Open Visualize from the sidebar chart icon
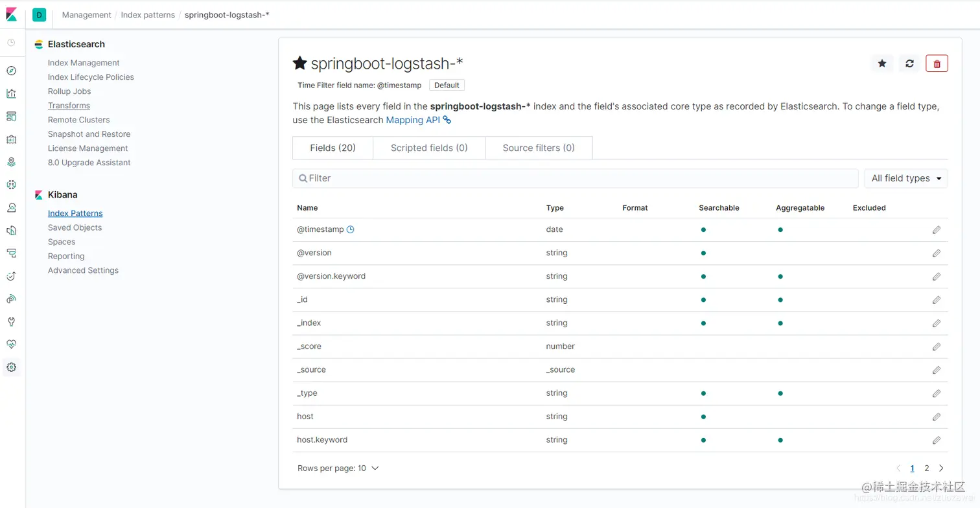This screenshot has width=980, height=508. pos(11,93)
